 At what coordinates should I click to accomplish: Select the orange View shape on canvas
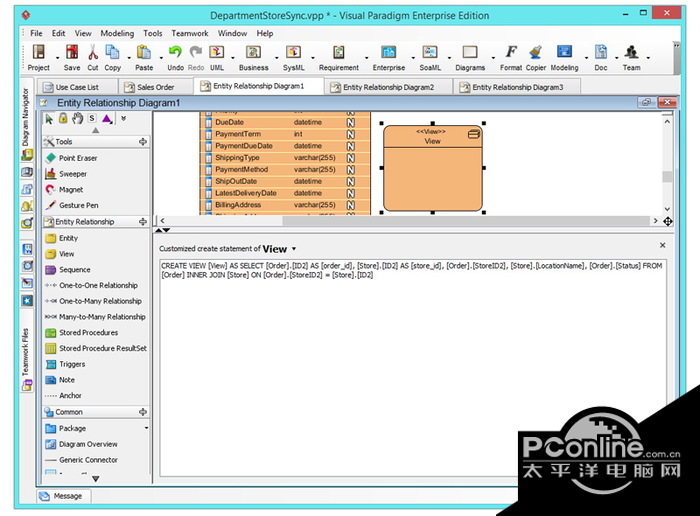(433, 168)
